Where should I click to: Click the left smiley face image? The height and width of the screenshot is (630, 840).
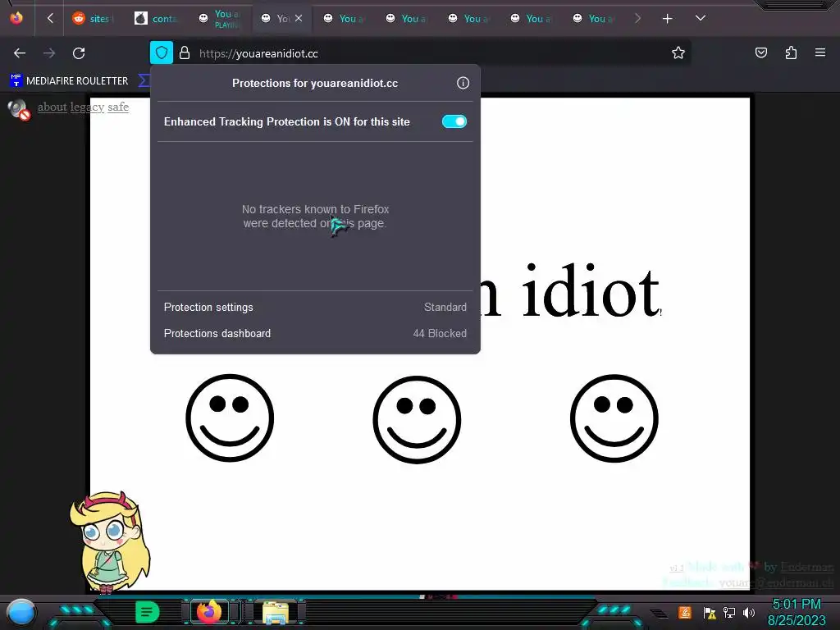(x=230, y=418)
